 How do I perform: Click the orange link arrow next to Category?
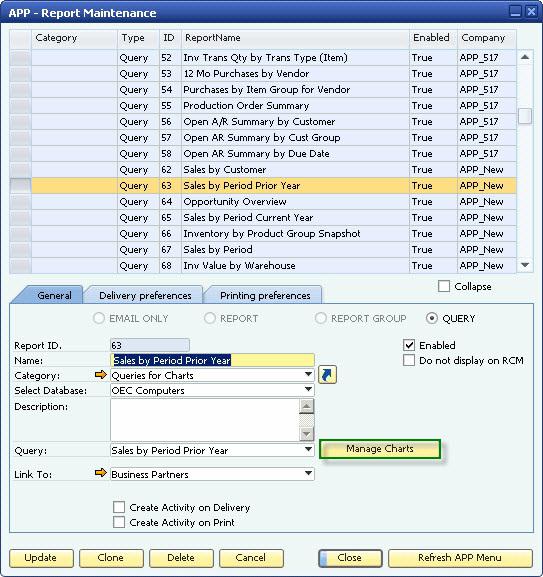[x=100, y=375]
